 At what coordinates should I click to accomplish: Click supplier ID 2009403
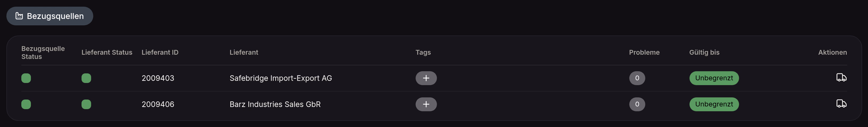coord(158,78)
